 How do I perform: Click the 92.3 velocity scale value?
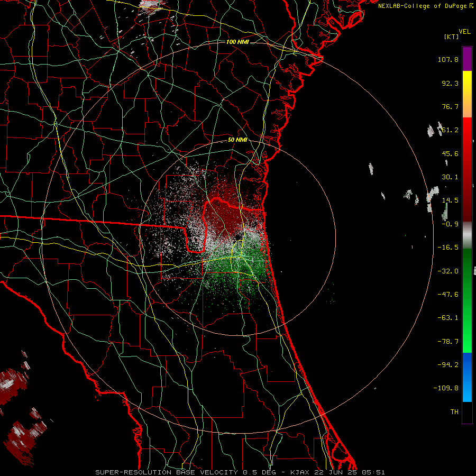click(x=450, y=83)
